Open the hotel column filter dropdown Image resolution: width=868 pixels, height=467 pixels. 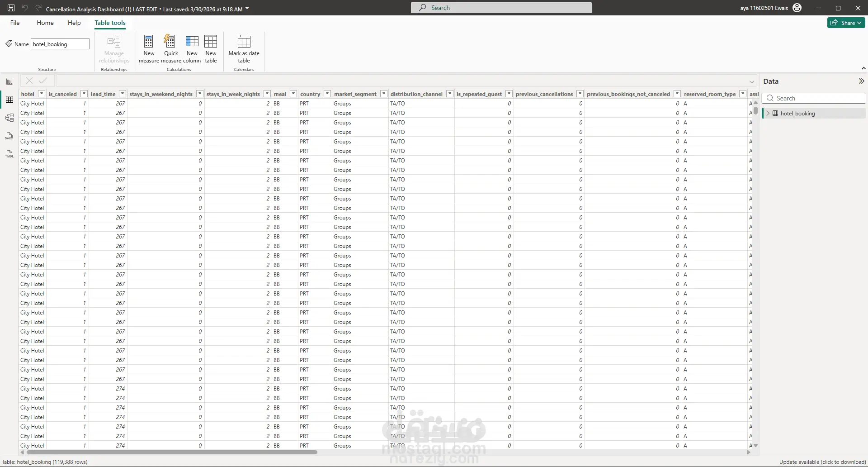(41, 94)
